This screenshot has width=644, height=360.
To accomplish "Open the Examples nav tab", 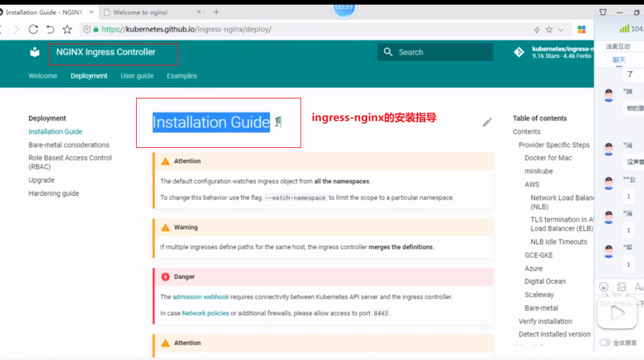I will pos(182,75).
